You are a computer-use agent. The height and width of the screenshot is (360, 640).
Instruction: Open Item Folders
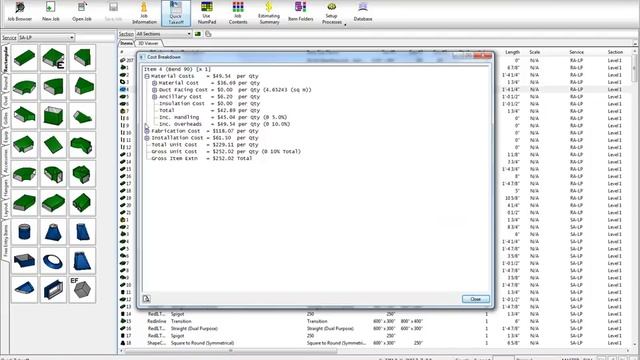coord(300,12)
